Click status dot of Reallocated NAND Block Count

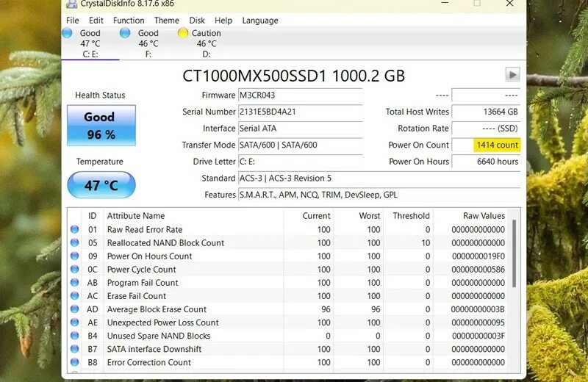click(75, 242)
